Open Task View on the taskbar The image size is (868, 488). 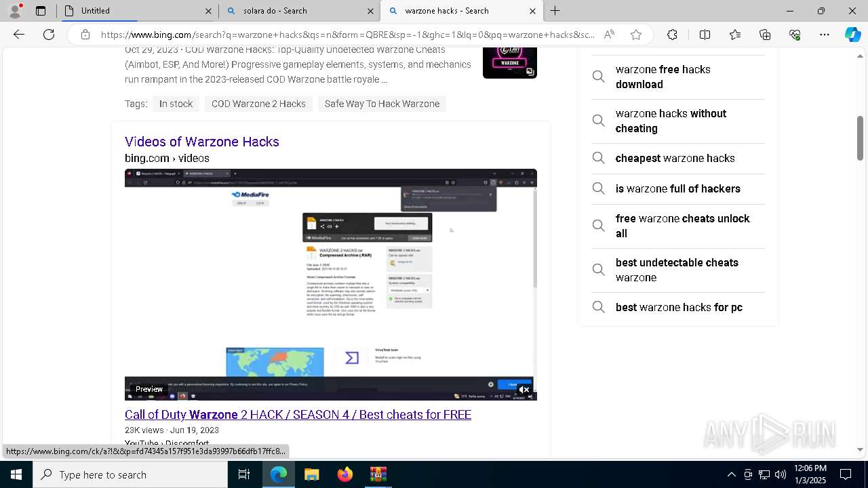pyautogui.click(x=244, y=474)
